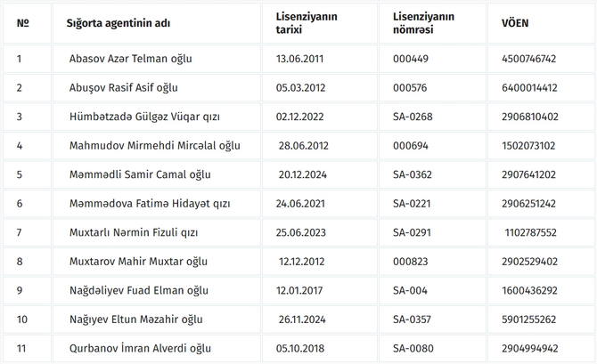
Task: Click Qurbanov İmran Alverdi oğlu cell
Action: pyautogui.click(x=140, y=348)
